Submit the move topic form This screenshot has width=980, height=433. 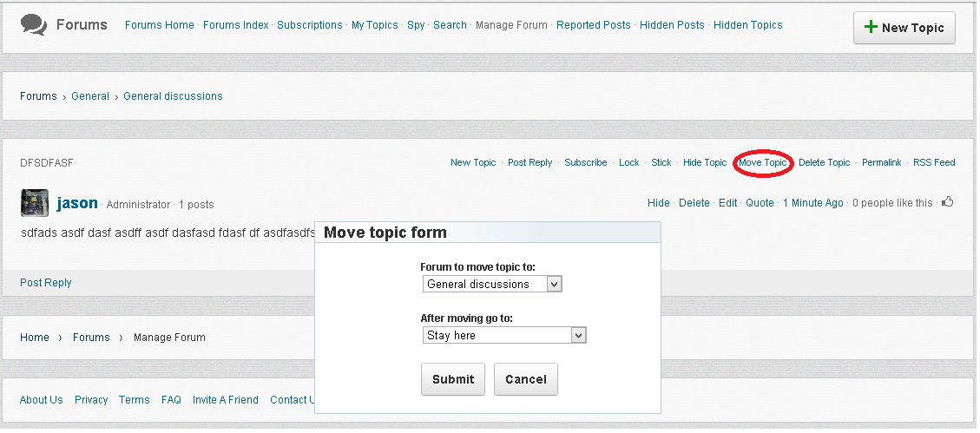click(452, 379)
